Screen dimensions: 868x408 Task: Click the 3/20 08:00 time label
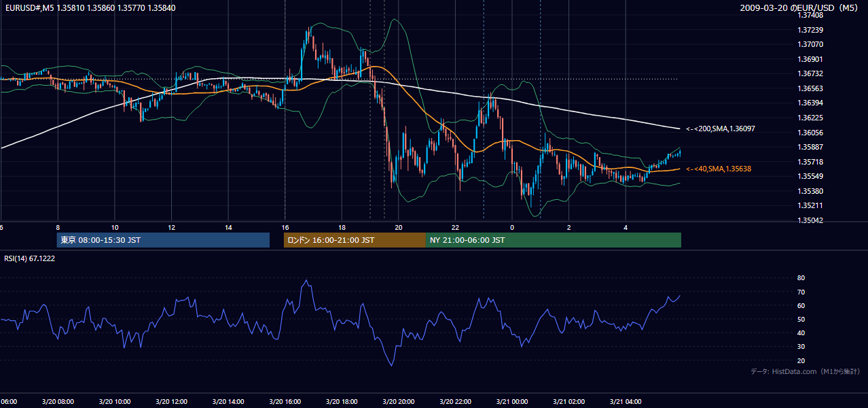58,402
